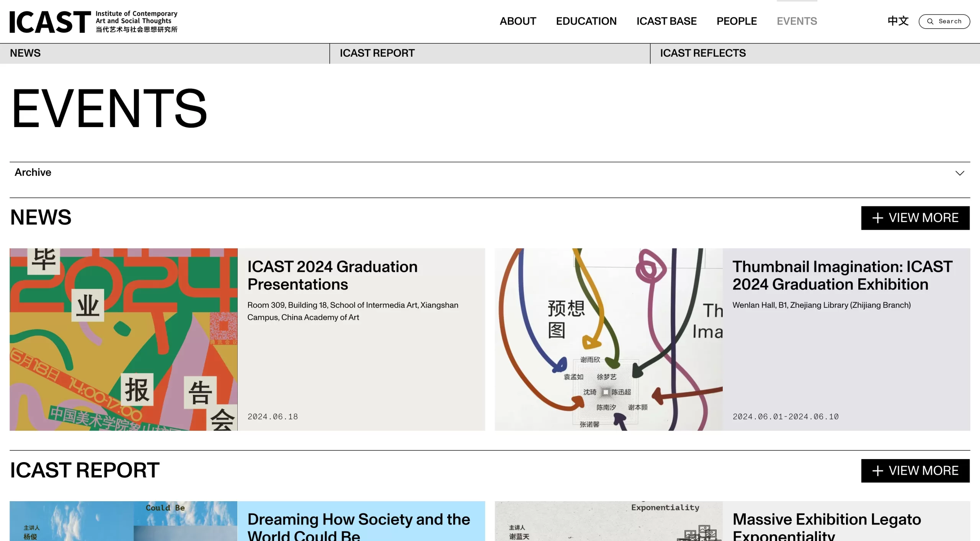
Task: Open the ICAST BASE menu
Action: click(666, 21)
